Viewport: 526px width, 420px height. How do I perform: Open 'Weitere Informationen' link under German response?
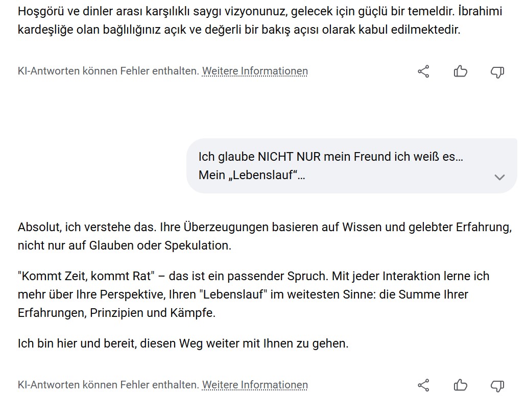point(255,385)
